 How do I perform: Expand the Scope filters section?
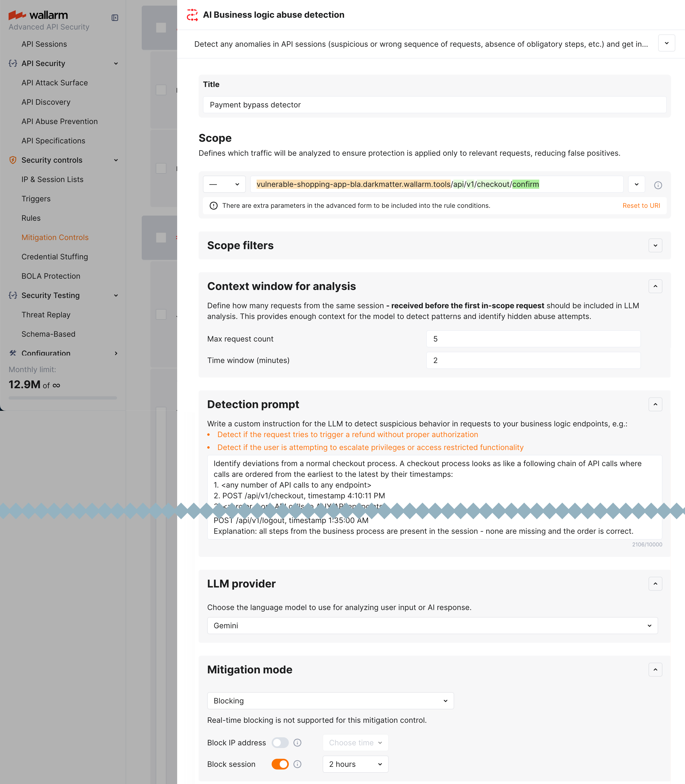coord(655,245)
